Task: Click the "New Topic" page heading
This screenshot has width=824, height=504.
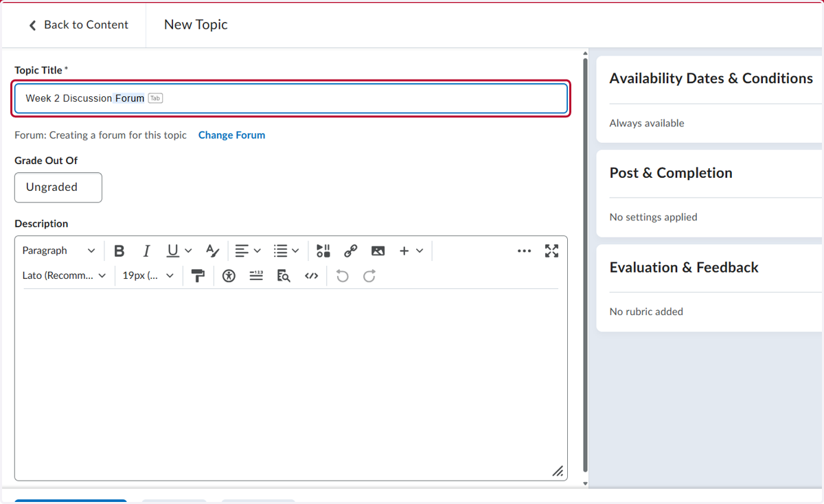Action: 196,25
